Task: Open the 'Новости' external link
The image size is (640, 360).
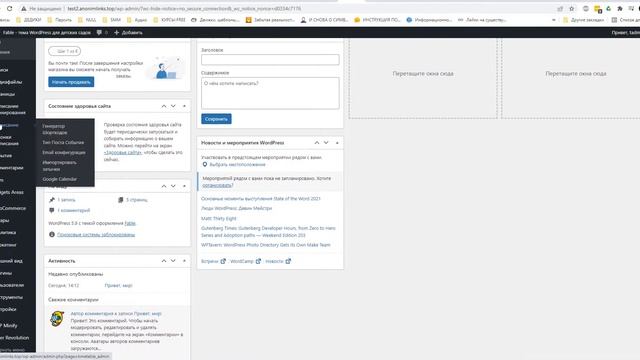Action: tap(278, 261)
